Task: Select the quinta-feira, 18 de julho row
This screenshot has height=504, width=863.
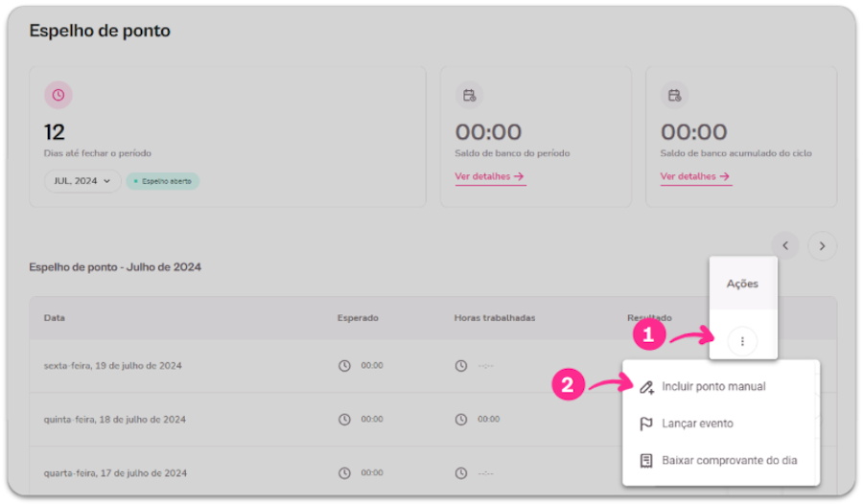Action: click(x=113, y=419)
